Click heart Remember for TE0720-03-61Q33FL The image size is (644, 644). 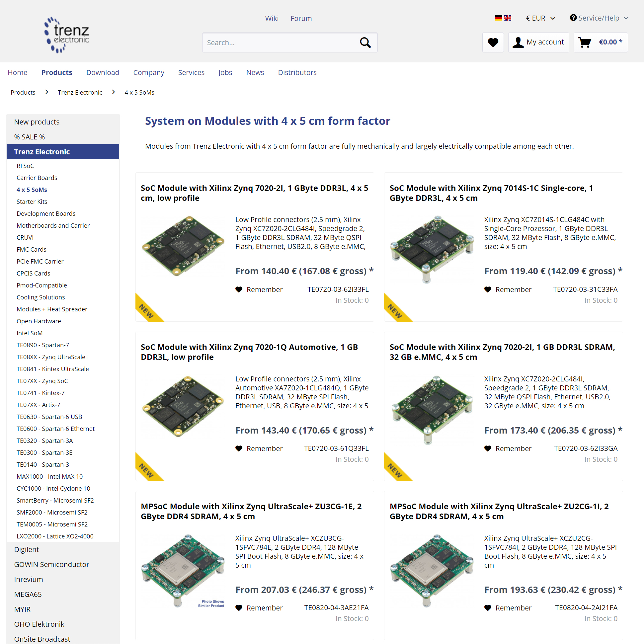click(x=259, y=448)
